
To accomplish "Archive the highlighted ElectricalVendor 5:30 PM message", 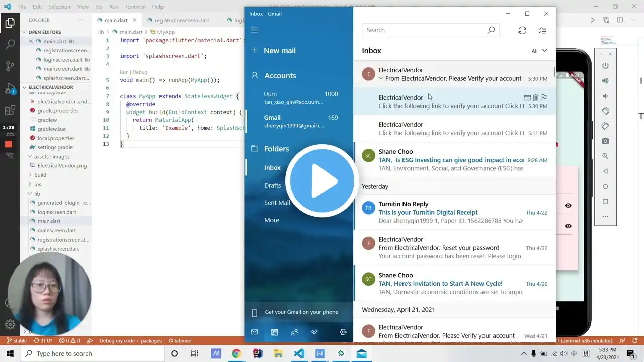I will pyautogui.click(x=527, y=98).
